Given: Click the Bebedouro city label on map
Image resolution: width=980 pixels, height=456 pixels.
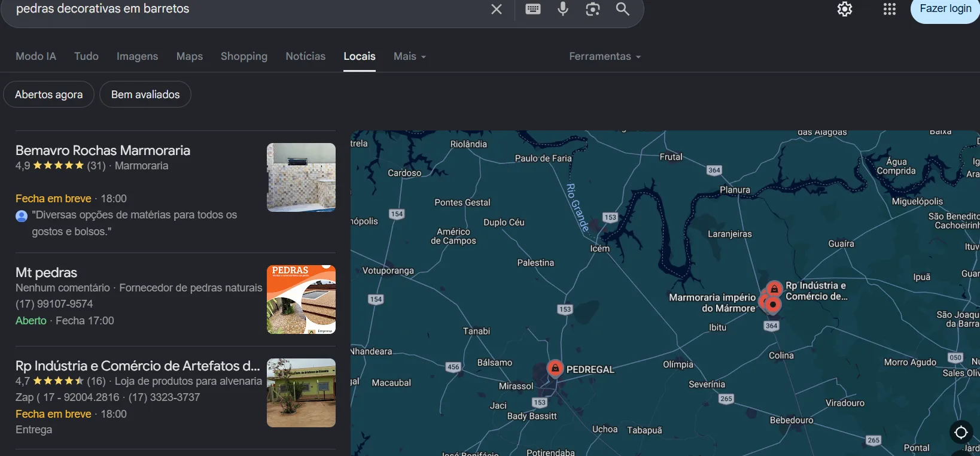Looking at the screenshot, I should tap(792, 420).
